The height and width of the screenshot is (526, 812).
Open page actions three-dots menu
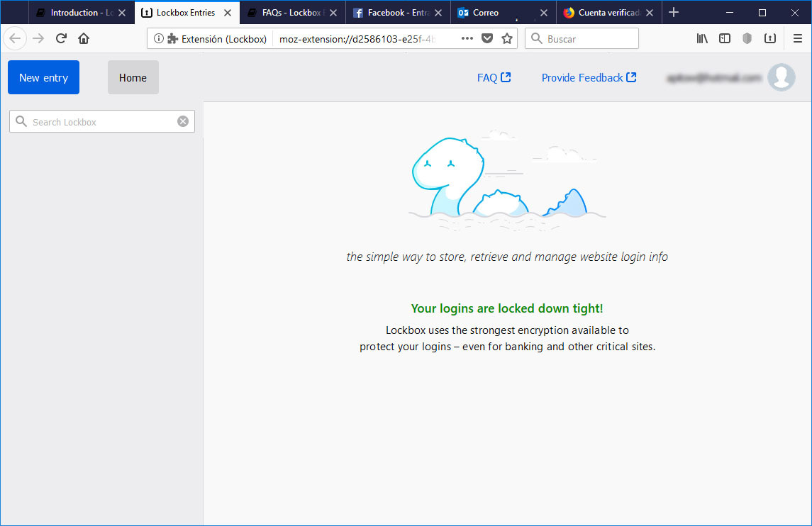[x=467, y=38]
